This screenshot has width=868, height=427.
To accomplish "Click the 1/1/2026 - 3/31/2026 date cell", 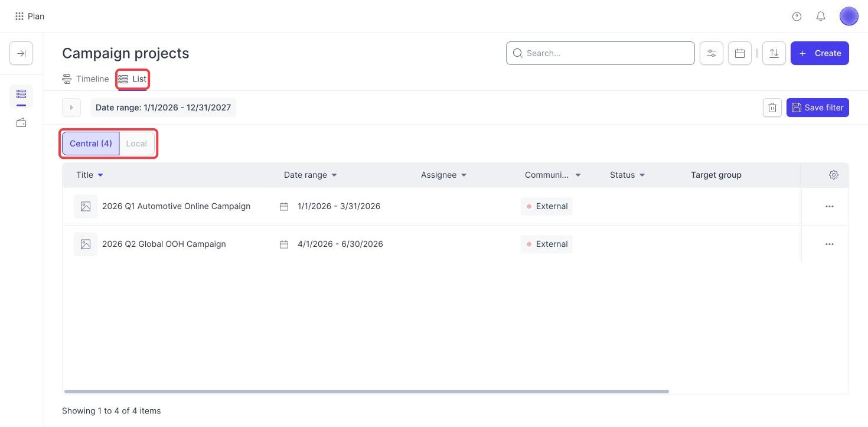I will (339, 206).
